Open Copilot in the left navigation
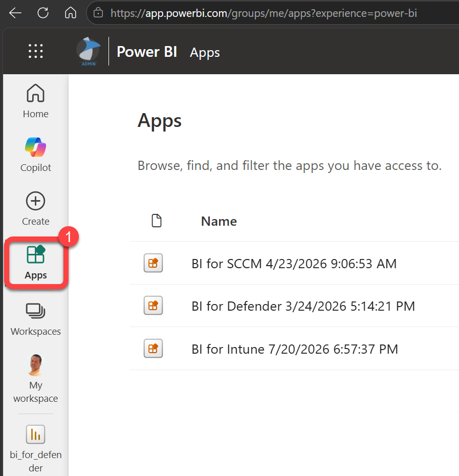Screen dimensions: 459x476 [35, 155]
